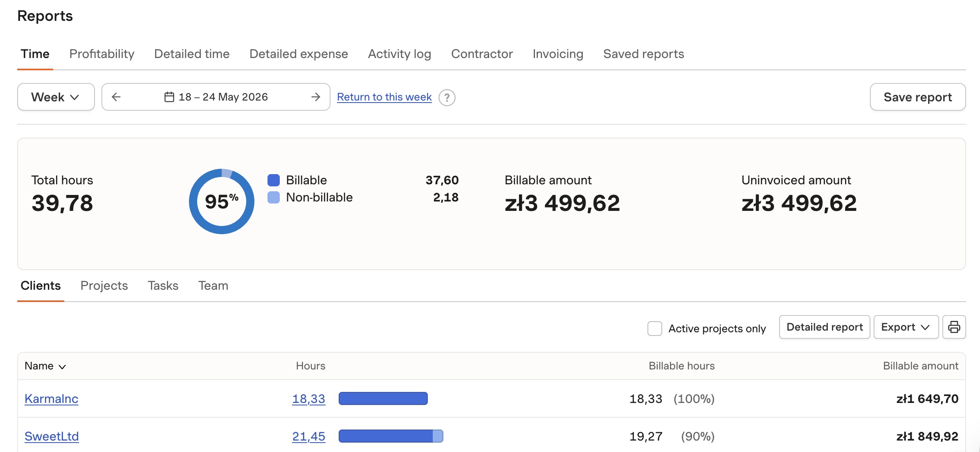
Task: Click the Billable hours column header
Action: (681, 366)
